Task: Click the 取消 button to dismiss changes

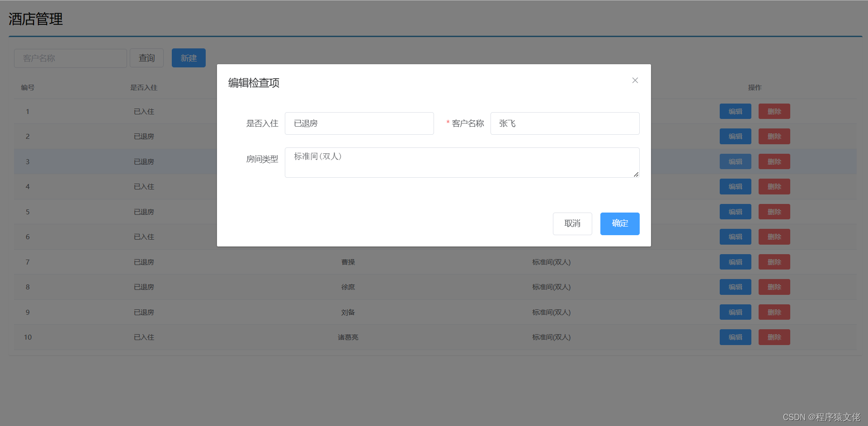Action: pyautogui.click(x=572, y=223)
